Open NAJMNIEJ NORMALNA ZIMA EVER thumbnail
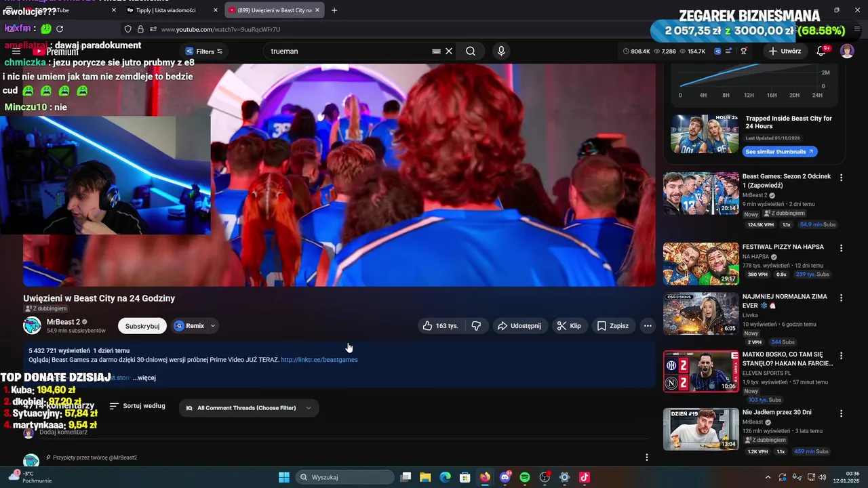 click(x=701, y=313)
